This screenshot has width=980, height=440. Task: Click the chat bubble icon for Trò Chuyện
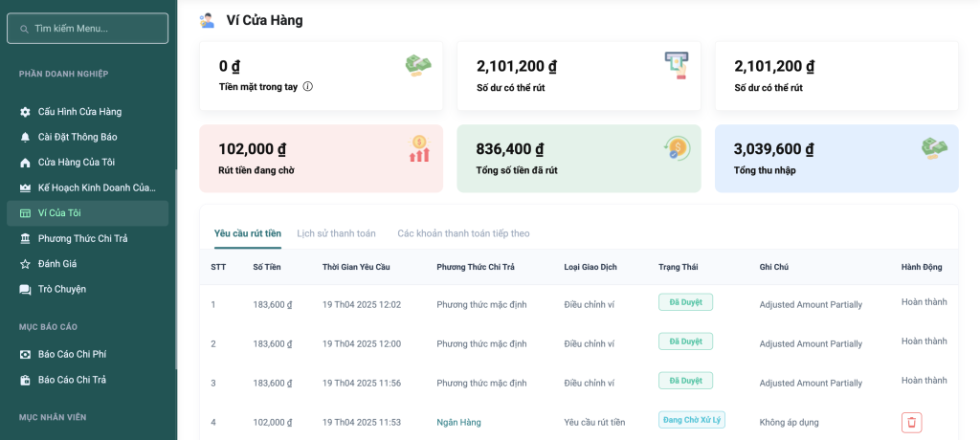coord(26,289)
